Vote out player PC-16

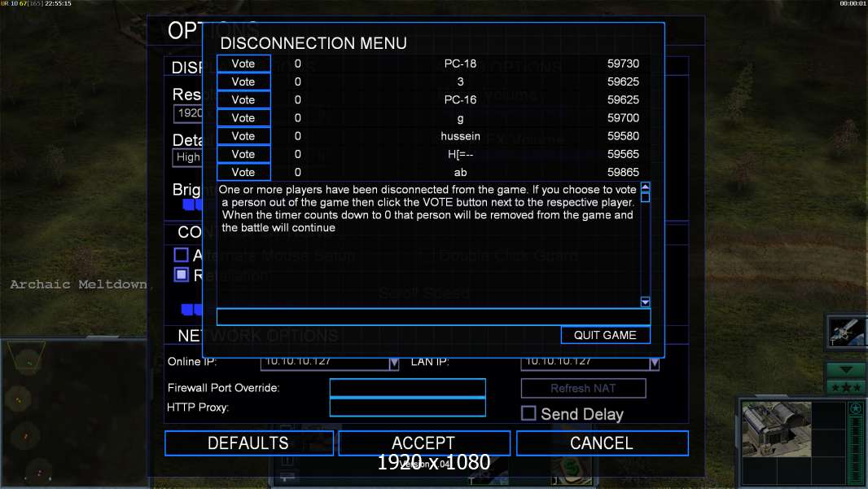click(x=243, y=100)
